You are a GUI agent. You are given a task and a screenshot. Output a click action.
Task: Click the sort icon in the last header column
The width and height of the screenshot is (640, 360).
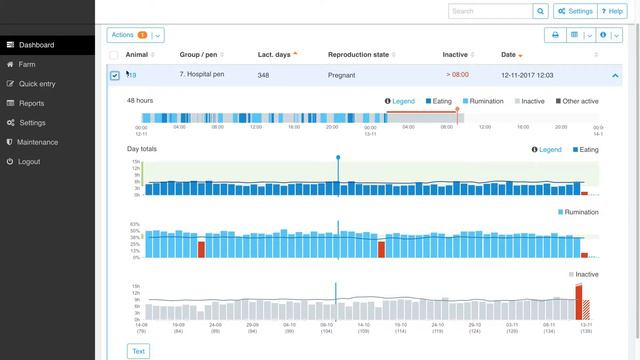[x=596, y=55]
